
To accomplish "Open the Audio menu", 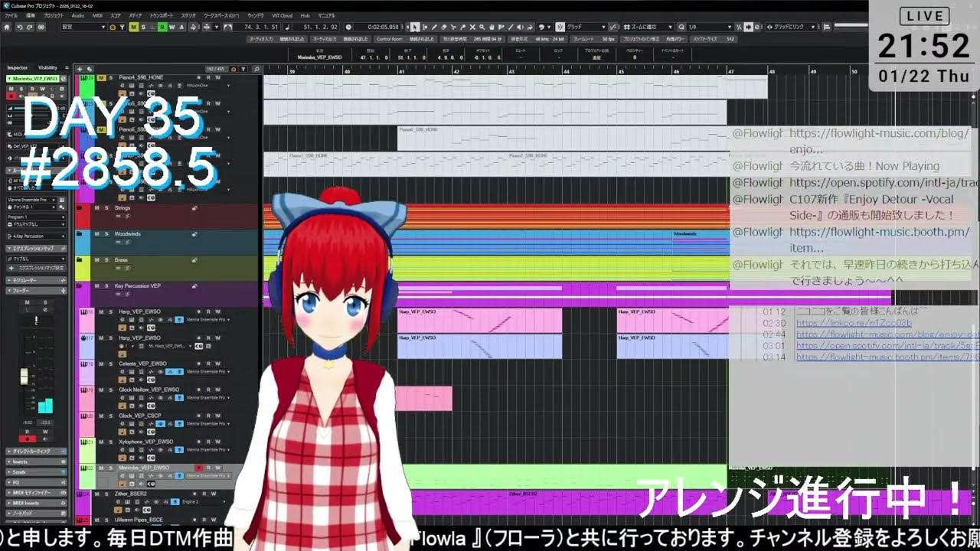I will click(x=78, y=15).
